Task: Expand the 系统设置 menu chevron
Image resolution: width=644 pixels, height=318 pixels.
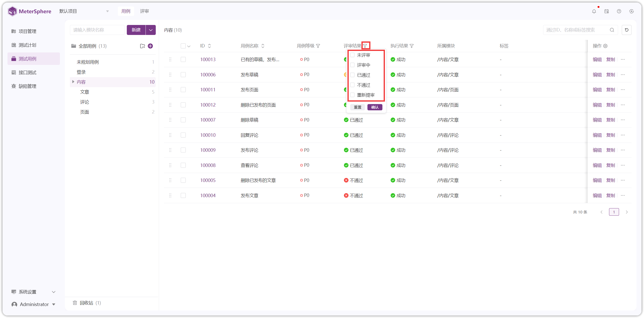Action: tap(53, 292)
